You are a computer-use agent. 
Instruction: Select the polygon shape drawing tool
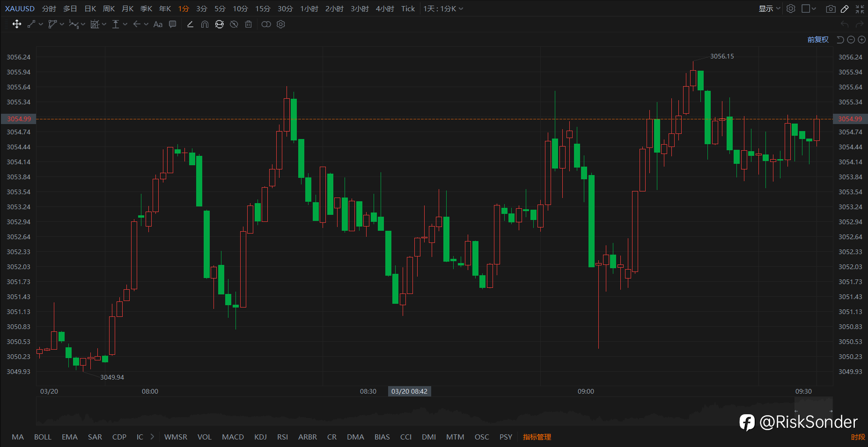click(52, 24)
